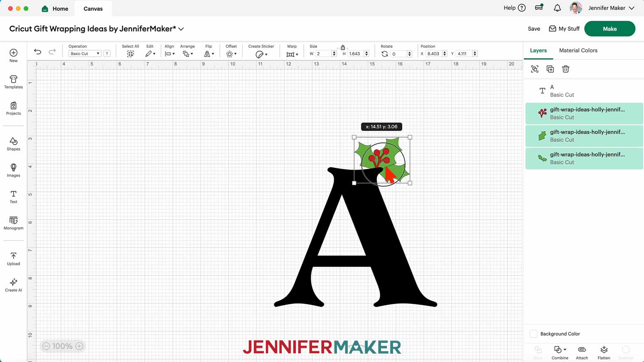Expand the Edit dropdown
Viewport: 644px width, 362px height.
click(150, 54)
